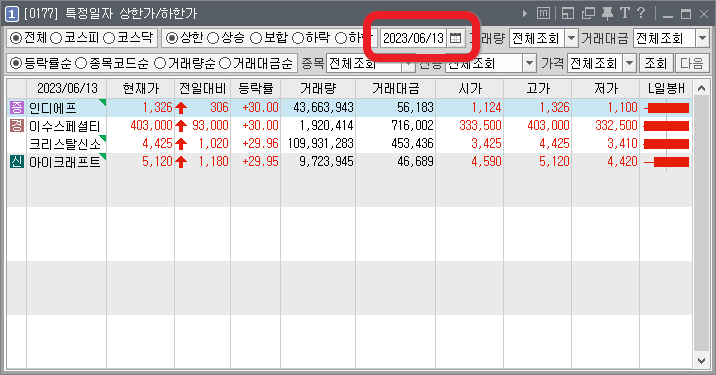The height and width of the screenshot is (375, 716).
Task: Open the calendar date picker icon
Action: (x=455, y=38)
